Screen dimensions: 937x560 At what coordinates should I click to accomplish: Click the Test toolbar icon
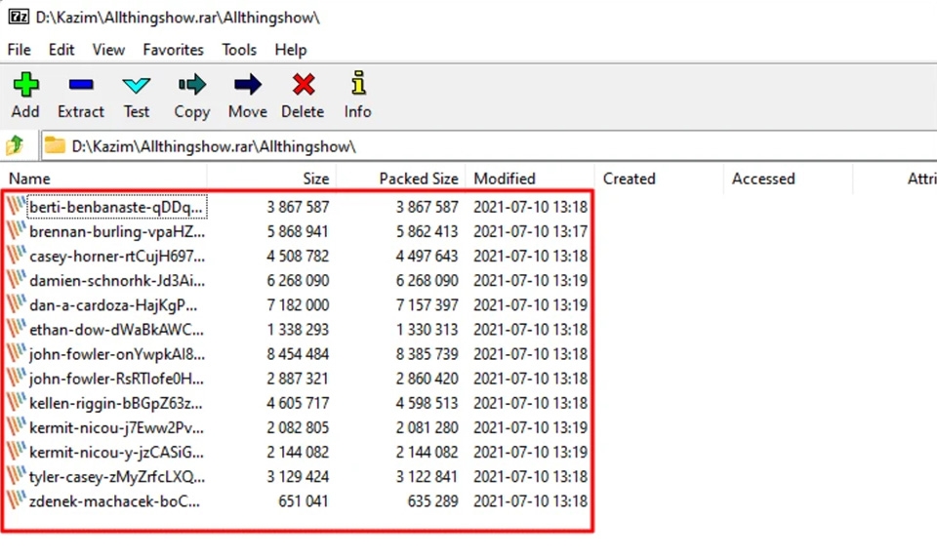[x=137, y=85]
